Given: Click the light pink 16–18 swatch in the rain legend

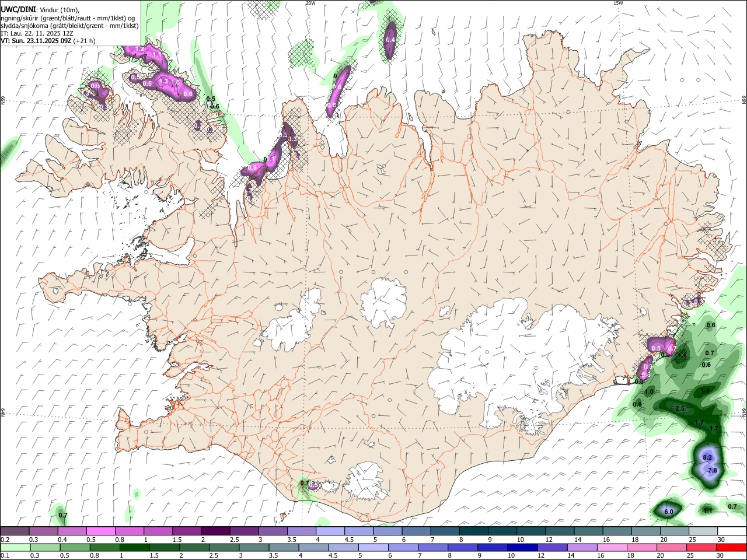Looking at the screenshot, I should pyautogui.click(x=612, y=547).
